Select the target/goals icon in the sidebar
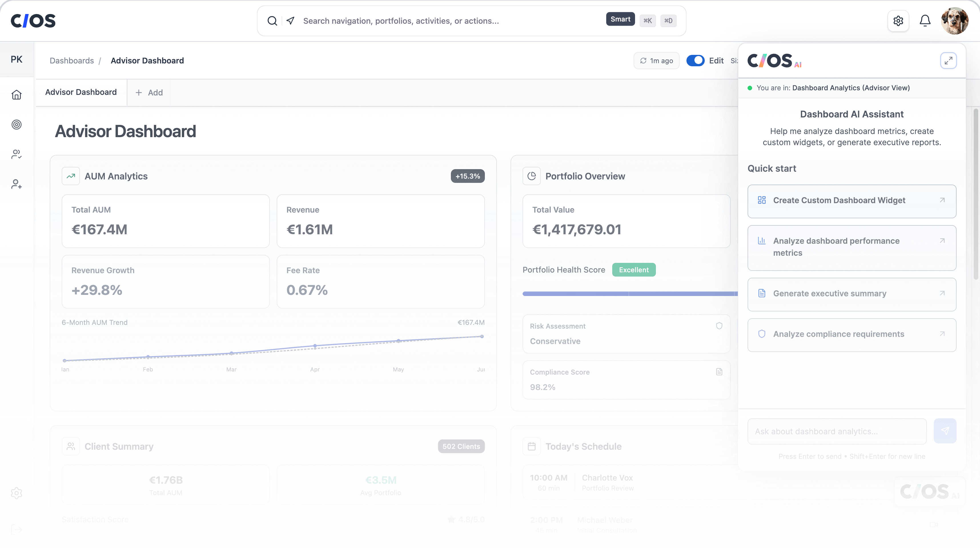980x548 pixels. (x=16, y=125)
